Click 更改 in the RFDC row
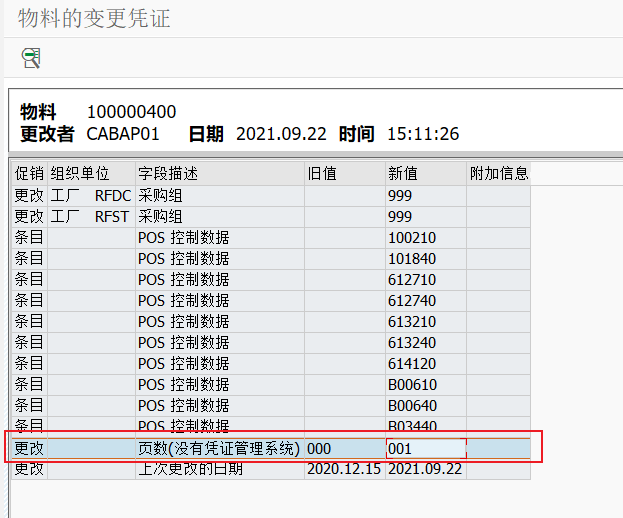 pyautogui.click(x=29, y=196)
